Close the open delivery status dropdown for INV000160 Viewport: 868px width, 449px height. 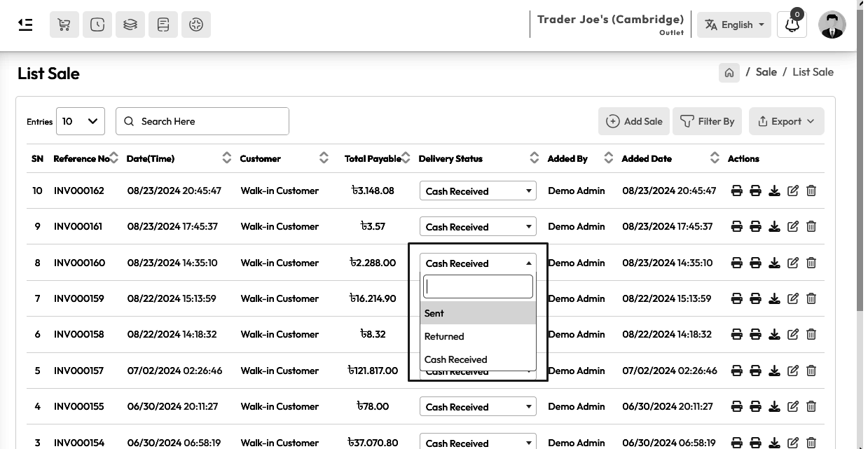pos(478,263)
